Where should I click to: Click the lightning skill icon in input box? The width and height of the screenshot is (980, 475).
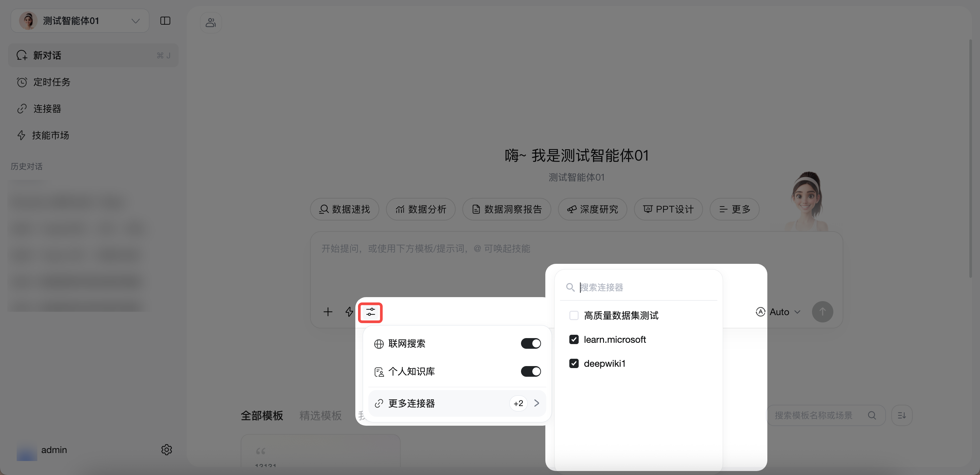coord(349,312)
